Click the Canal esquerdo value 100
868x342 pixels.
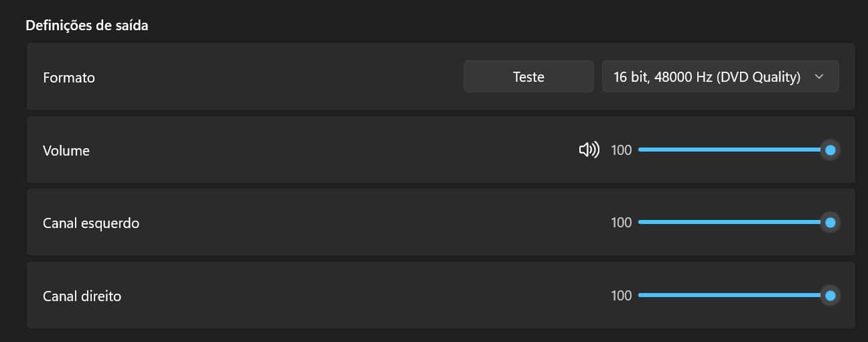[x=622, y=223]
